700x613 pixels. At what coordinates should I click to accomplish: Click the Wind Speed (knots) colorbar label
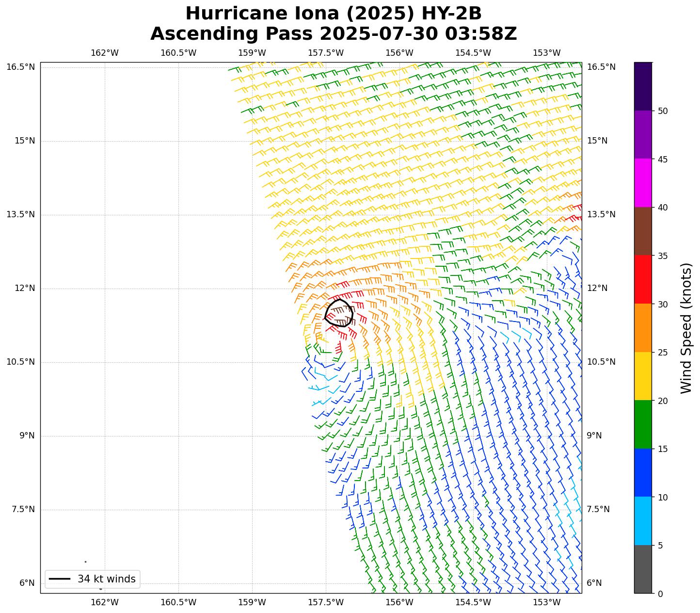point(686,328)
